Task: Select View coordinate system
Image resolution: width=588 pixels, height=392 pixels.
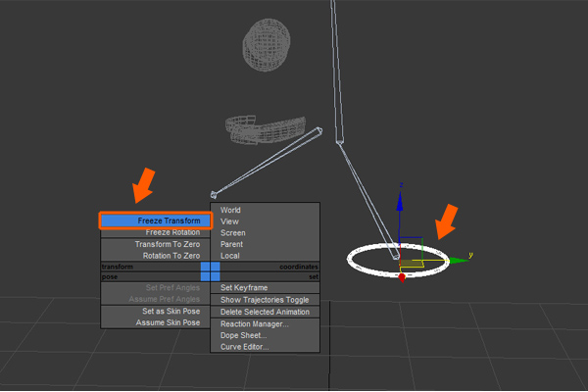Action: click(x=265, y=221)
